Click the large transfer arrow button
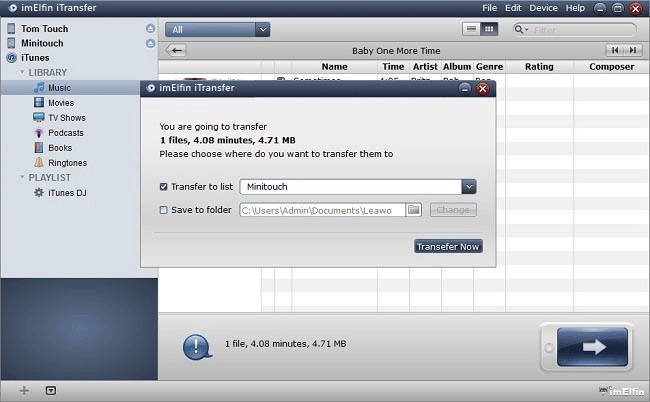The height and width of the screenshot is (402, 650). click(592, 346)
